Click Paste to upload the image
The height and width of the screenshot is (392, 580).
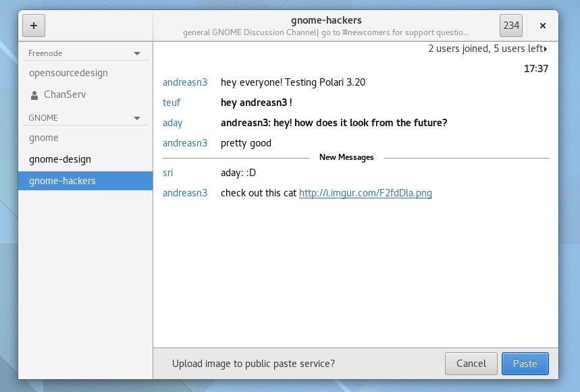point(525,364)
